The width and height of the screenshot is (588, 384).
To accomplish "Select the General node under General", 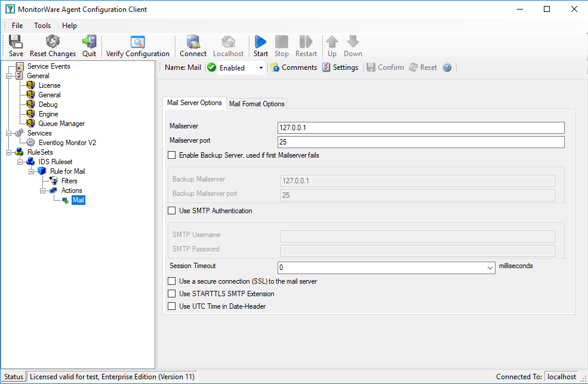I will click(50, 95).
